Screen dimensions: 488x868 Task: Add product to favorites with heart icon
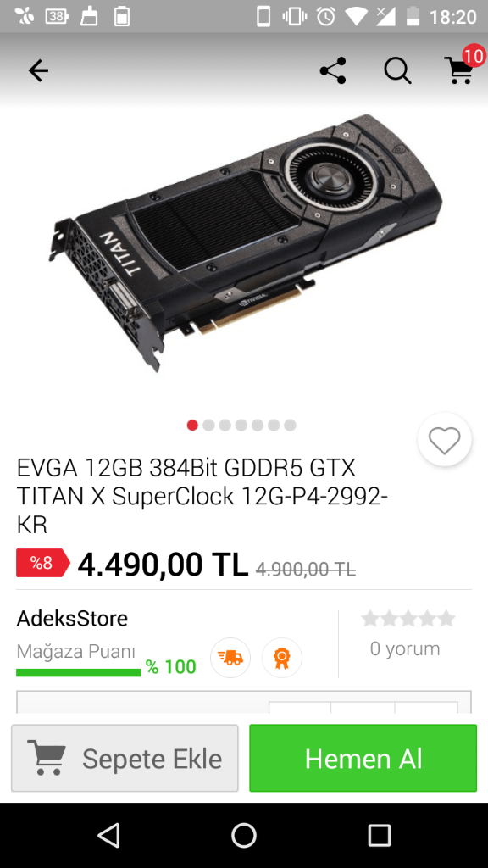444,440
